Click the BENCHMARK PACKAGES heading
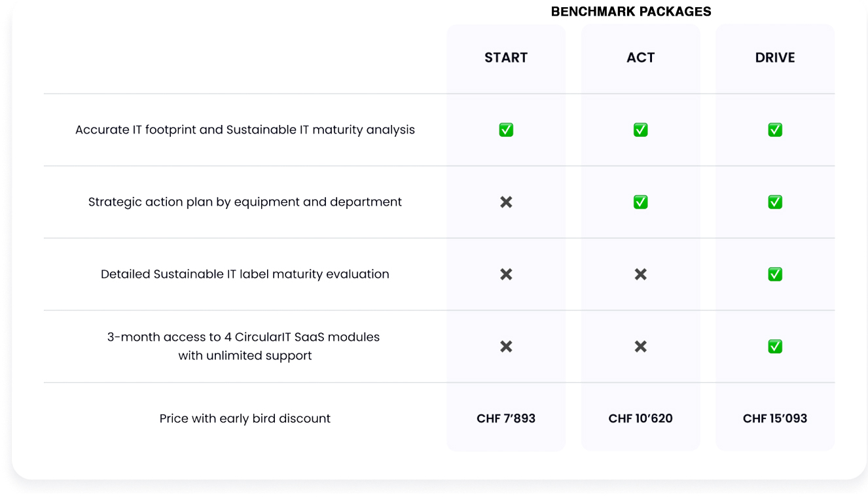Screen dimensions: 868x502 pyautogui.click(x=631, y=12)
